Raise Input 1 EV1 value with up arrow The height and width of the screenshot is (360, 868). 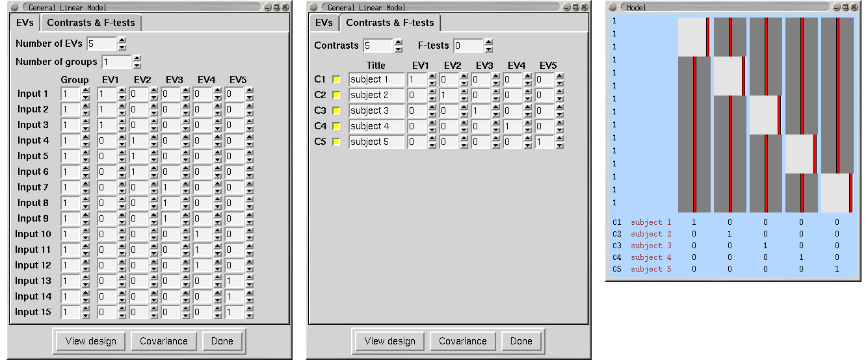click(122, 90)
